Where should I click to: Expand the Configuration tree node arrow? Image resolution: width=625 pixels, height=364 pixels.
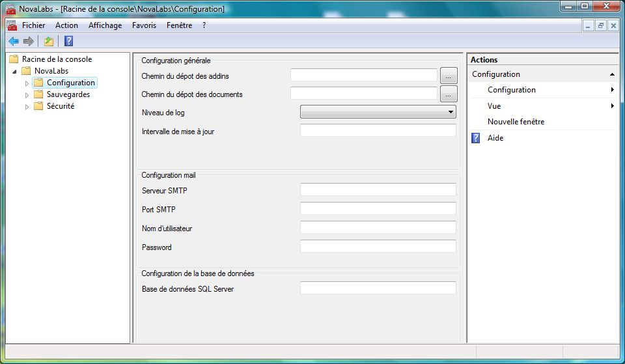pyautogui.click(x=27, y=83)
